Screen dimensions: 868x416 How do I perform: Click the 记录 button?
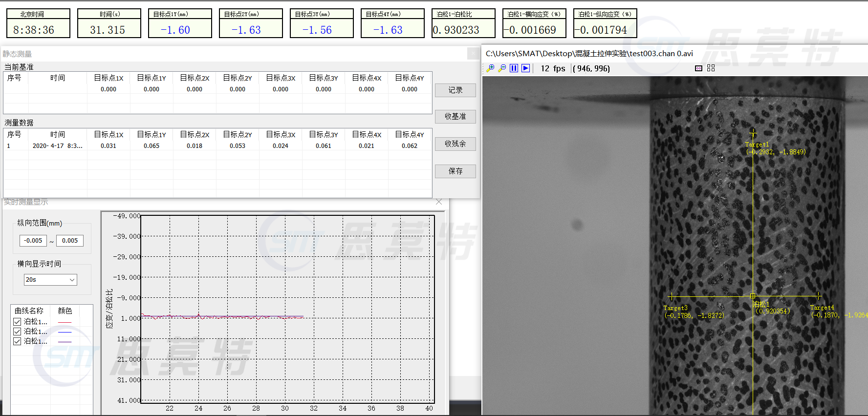[x=455, y=90]
